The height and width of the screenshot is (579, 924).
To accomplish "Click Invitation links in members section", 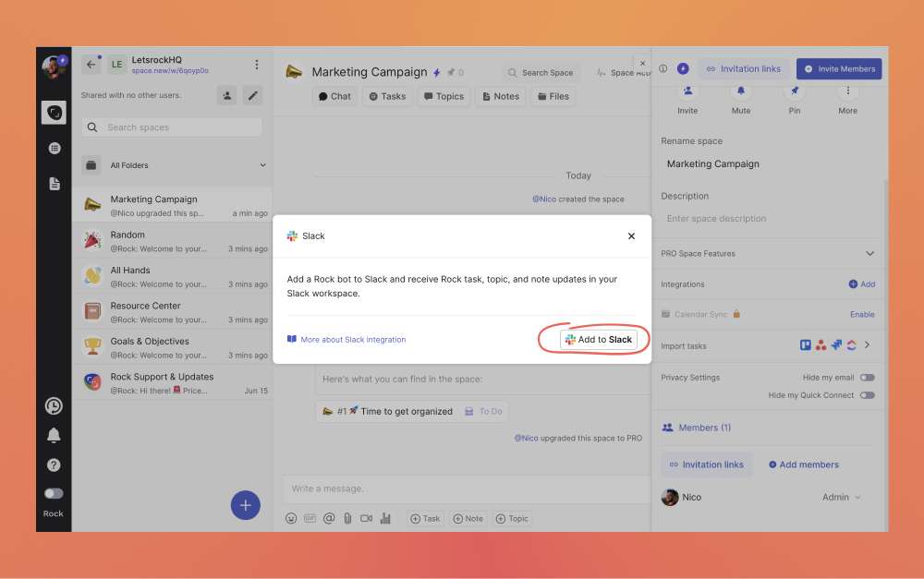I will pyautogui.click(x=707, y=464).
